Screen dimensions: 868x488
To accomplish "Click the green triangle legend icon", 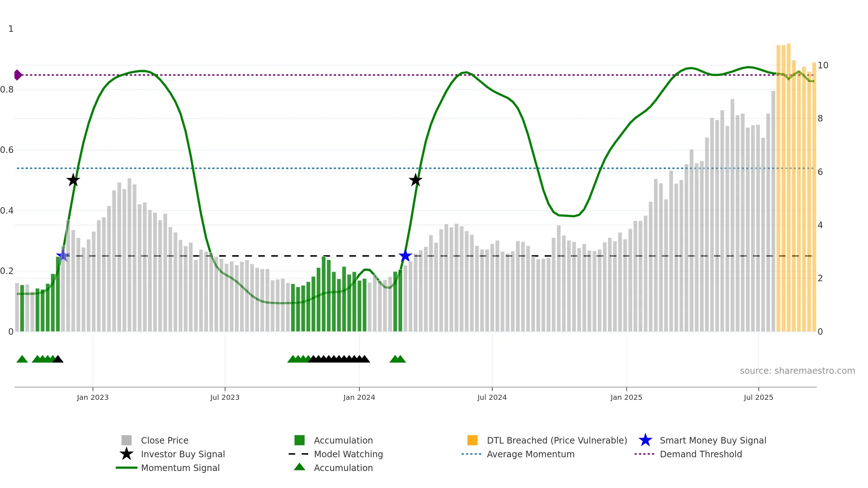I will (299, 467).
